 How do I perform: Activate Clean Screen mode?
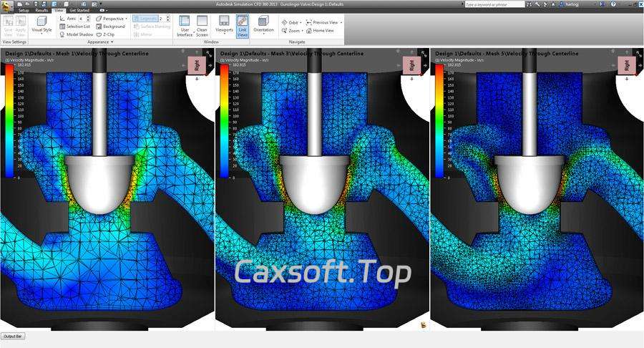tap(202, 26)
